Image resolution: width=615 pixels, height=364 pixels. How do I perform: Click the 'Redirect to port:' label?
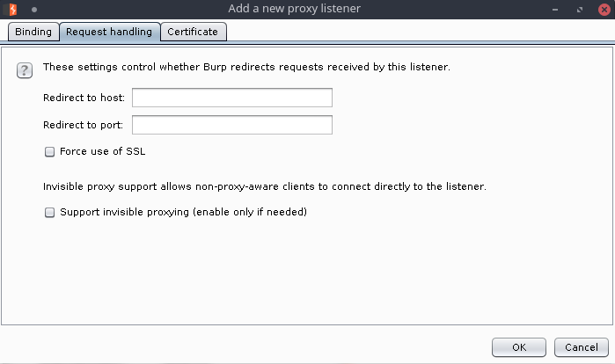click(84, 125)
